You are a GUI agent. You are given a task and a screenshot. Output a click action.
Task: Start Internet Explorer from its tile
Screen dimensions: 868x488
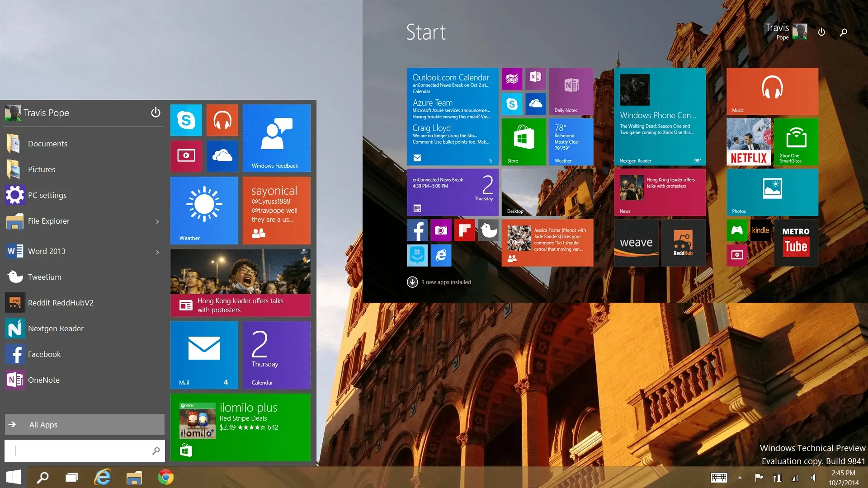[x=441, y=255]
